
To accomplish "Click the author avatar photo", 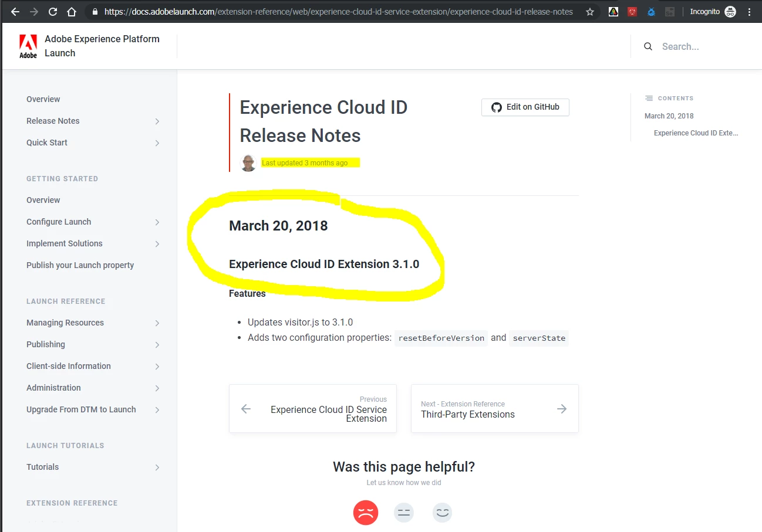I will coord(249,162).
